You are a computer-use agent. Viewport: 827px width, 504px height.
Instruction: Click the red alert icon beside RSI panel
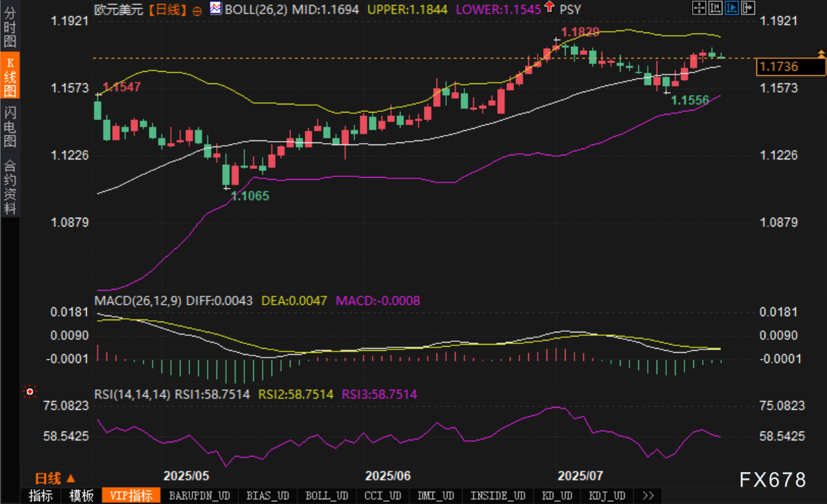coord(29,391)
